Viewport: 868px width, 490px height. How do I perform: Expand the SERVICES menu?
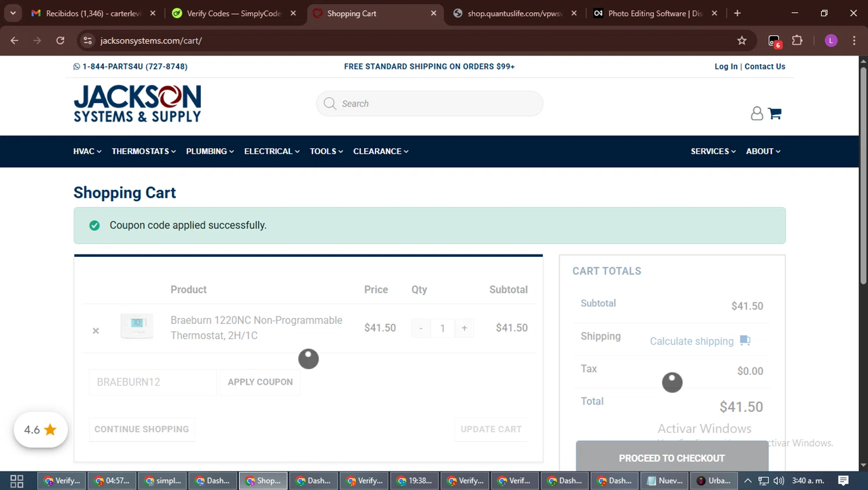coord(713,152)
